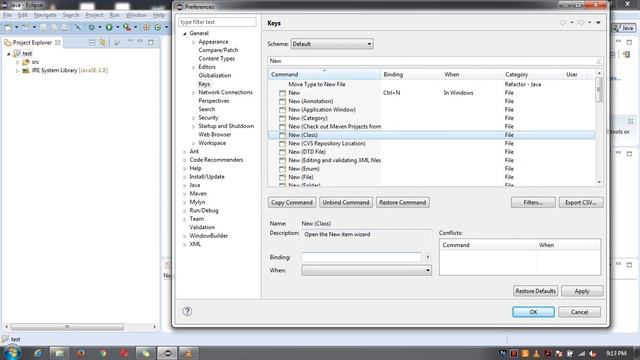Select the Keys preferences page
This screenshot has width=640, height=360.
(x=204, y=84)
